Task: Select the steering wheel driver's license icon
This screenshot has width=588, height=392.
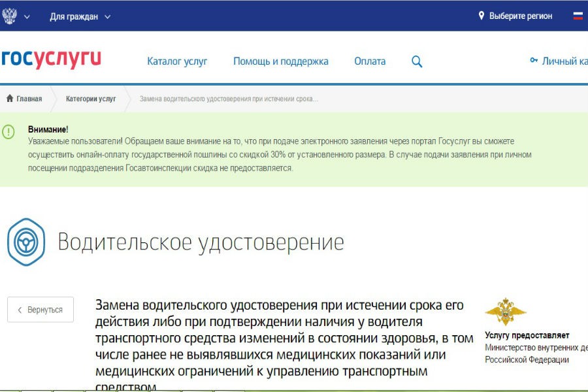Action: pos(25,241)
